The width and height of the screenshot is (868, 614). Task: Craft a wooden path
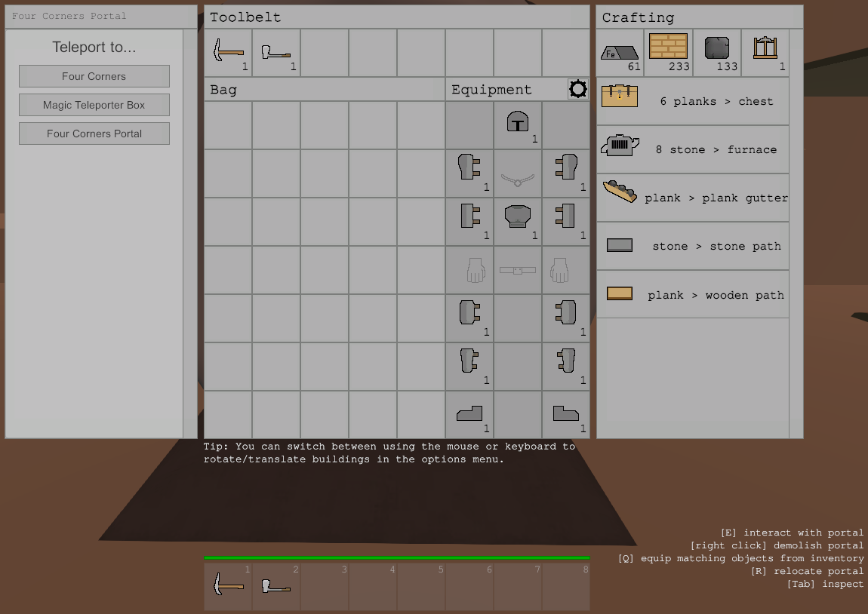click(x=693, y=294)
